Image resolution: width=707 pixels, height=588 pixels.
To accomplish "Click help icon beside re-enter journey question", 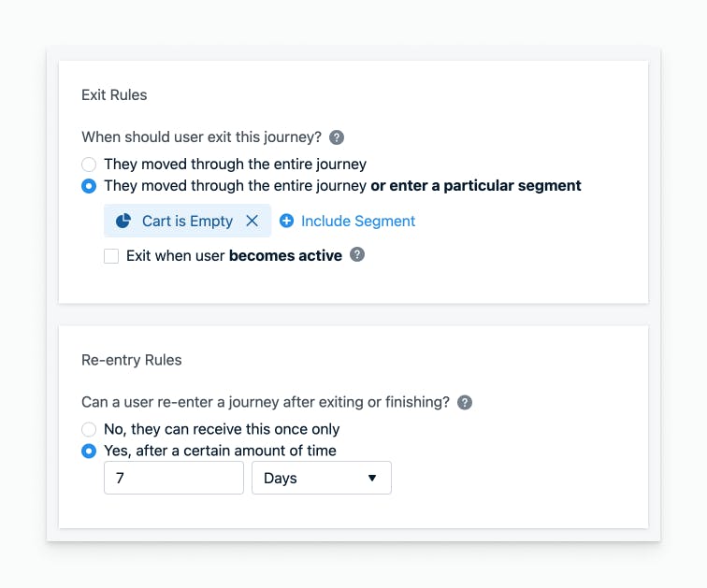I will [465, 402].
